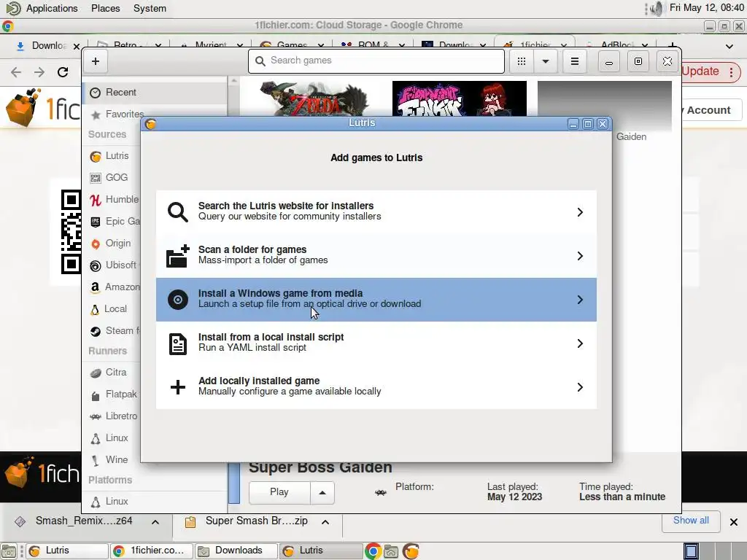The height and width of the screenshot is (560, 747).
Task: Click the Zelda game cover thumbnail
Action: (314, 98)
